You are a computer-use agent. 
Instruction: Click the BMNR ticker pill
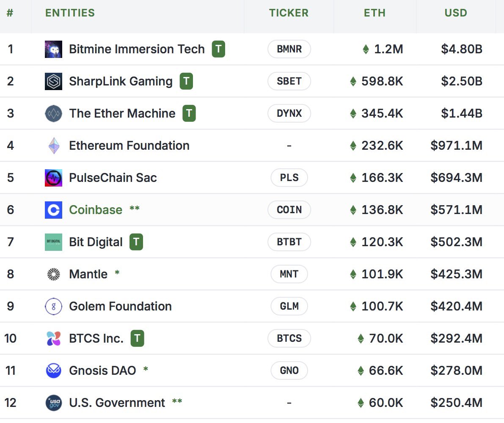pyautogui.click(x=289, y=49)
